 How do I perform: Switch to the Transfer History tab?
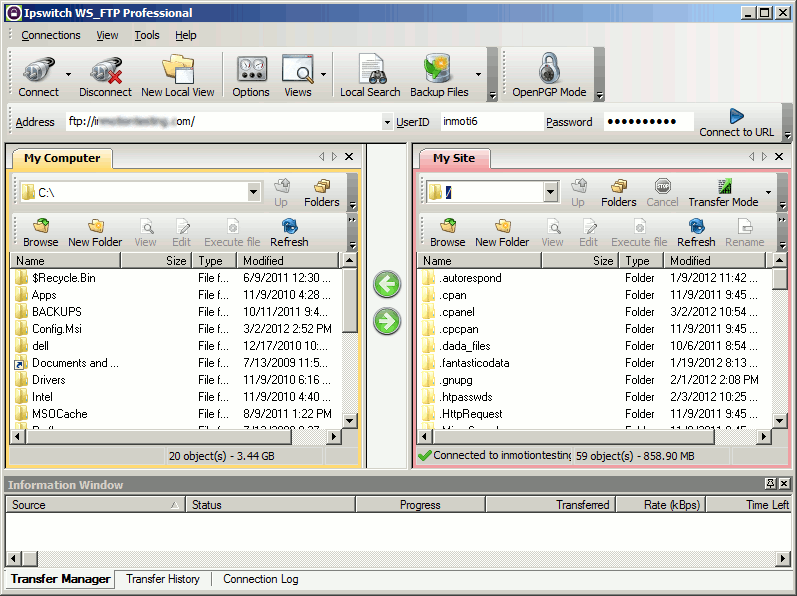(x=162, y=579)
